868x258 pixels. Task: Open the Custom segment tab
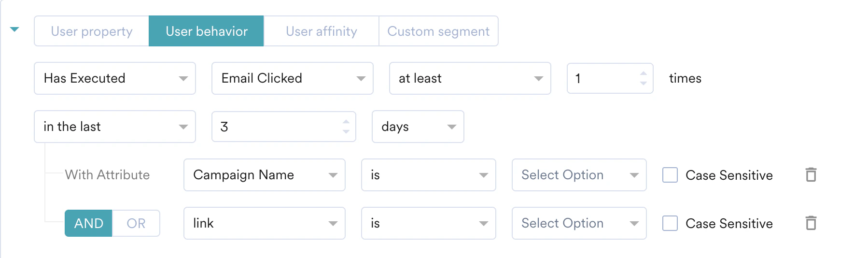438,31
